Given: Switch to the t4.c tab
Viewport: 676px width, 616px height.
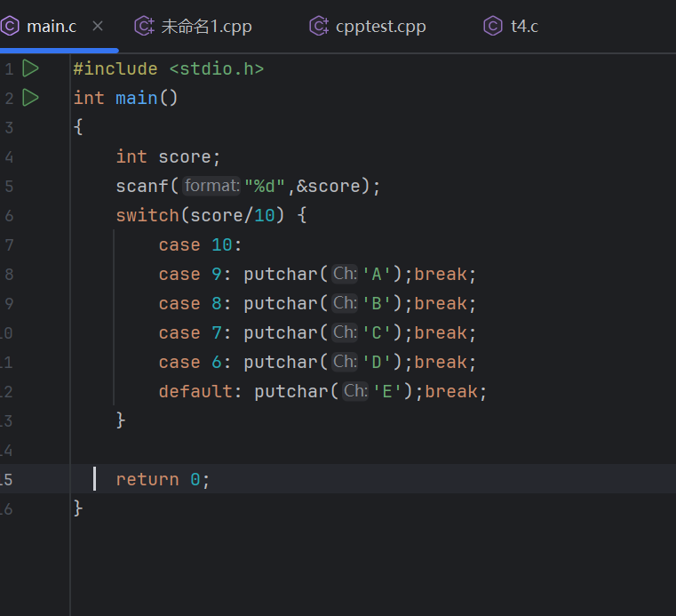Looking at the screenshot, I should coord(524,26).
